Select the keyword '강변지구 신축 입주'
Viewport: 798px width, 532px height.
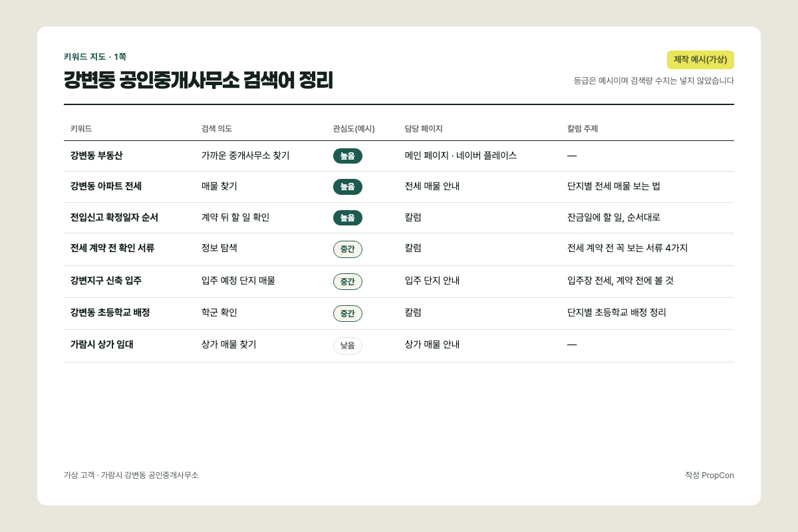pos(106,281)
